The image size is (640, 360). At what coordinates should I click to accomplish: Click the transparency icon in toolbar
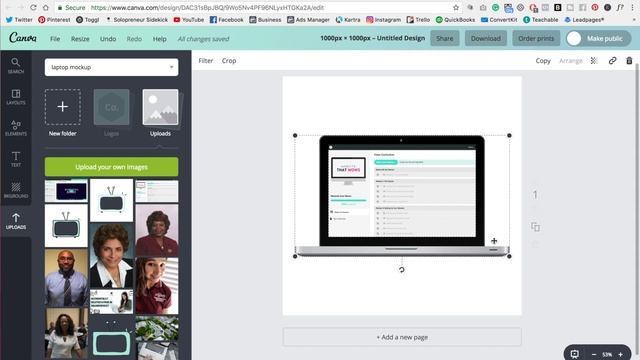594,60
